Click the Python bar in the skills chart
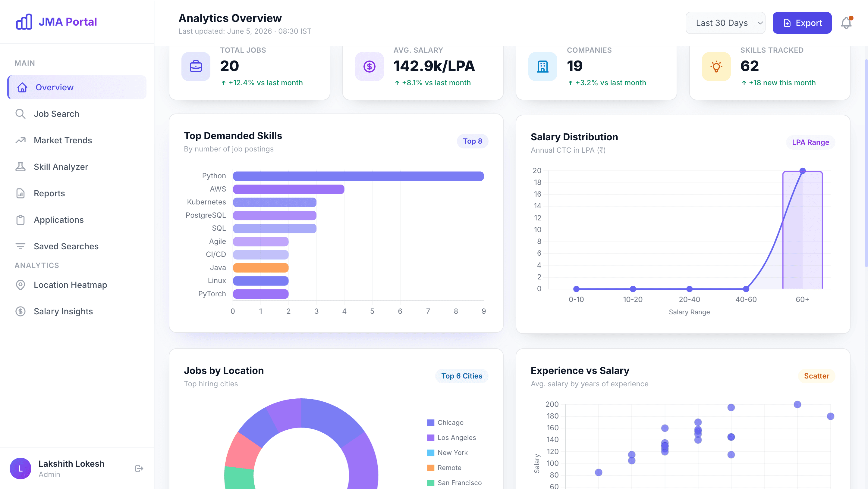The width and height of the screenshot is (868, 489). 358,176
